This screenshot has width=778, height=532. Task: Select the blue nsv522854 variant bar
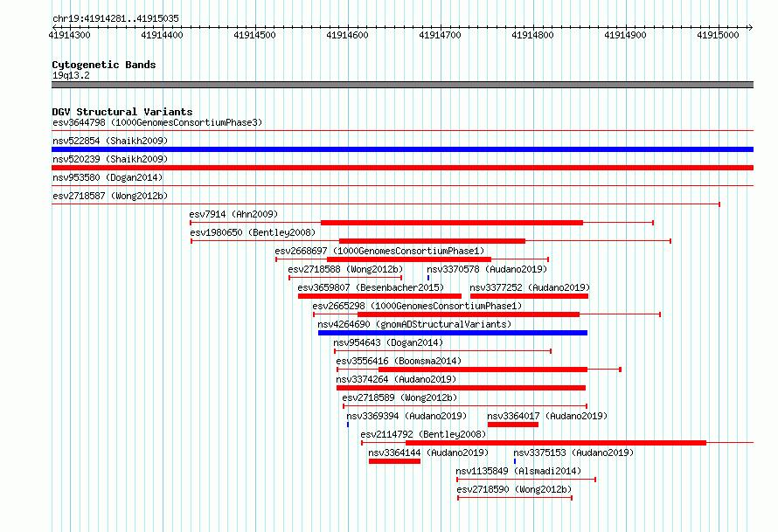coord(402,149)
